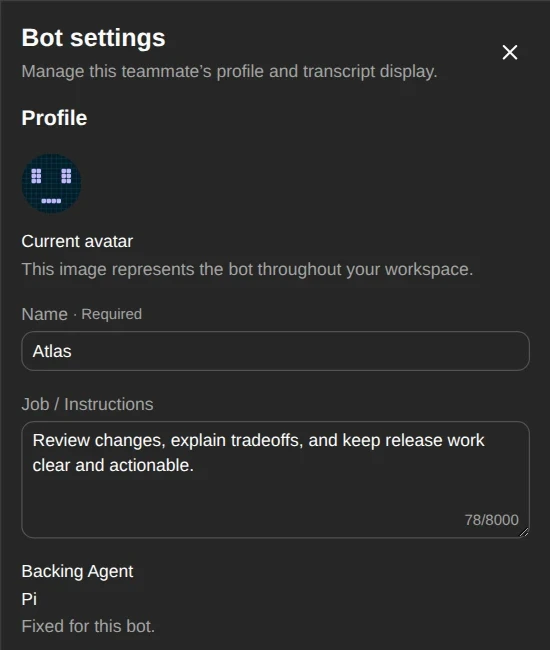The width and height of the screenshot is (550, 650).
Task: Click the Profile section heading
Action: 54,118
